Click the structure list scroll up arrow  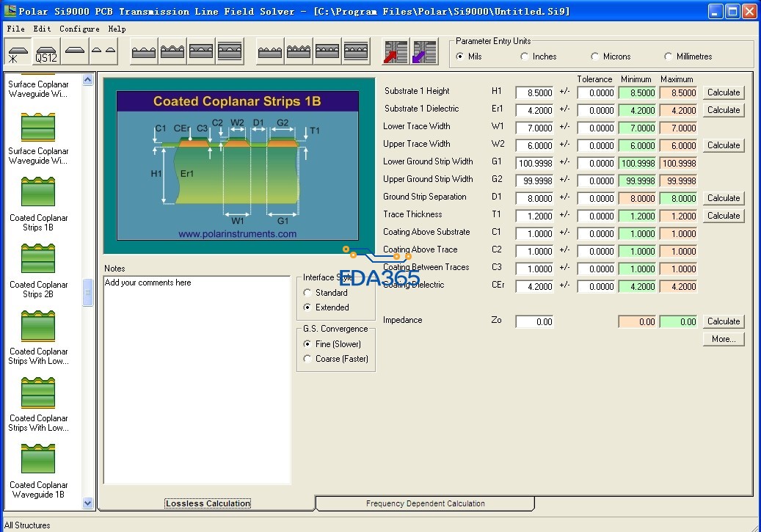tap(88, 79)
